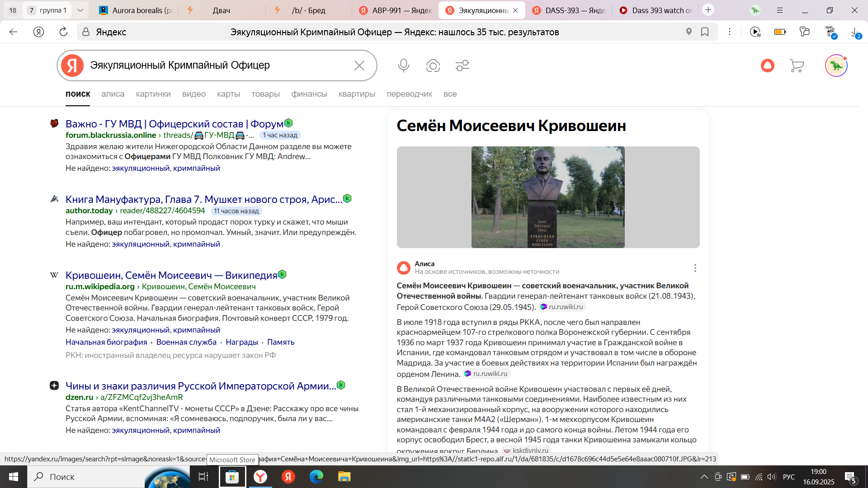Open image search via camera icon
Viewport: 868px width, 488px height.
[433, 66]
